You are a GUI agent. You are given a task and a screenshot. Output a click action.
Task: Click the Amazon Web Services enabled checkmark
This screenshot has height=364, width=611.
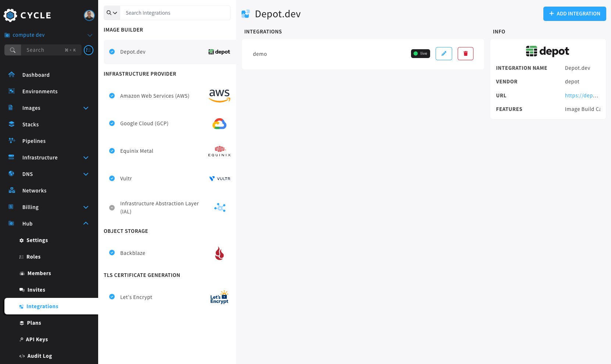[x=112, y=96]
